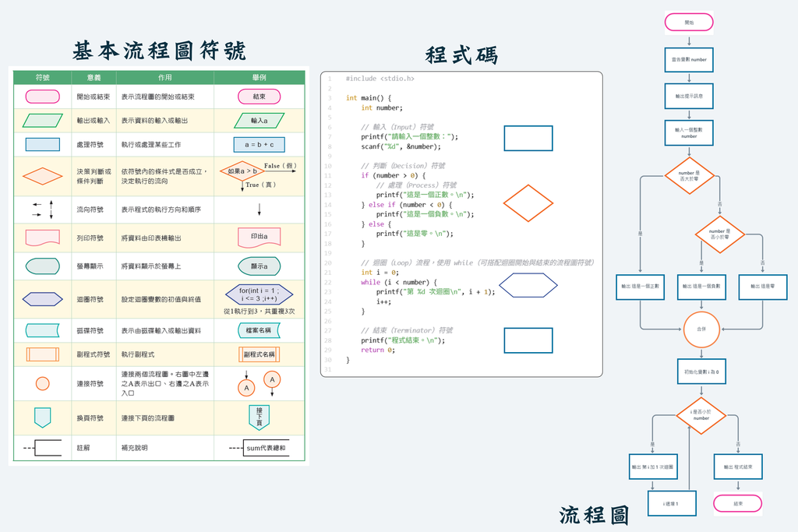Select the orange subroutine symbol example
The width and height of the screenshot is (798, 532).
coord(259,354)
